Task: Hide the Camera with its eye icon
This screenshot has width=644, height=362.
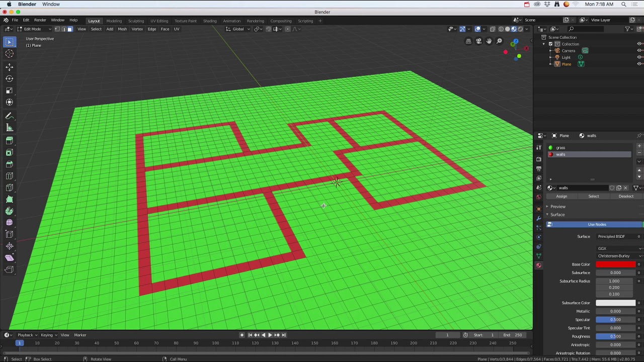Action: click(x=639, y=51)
